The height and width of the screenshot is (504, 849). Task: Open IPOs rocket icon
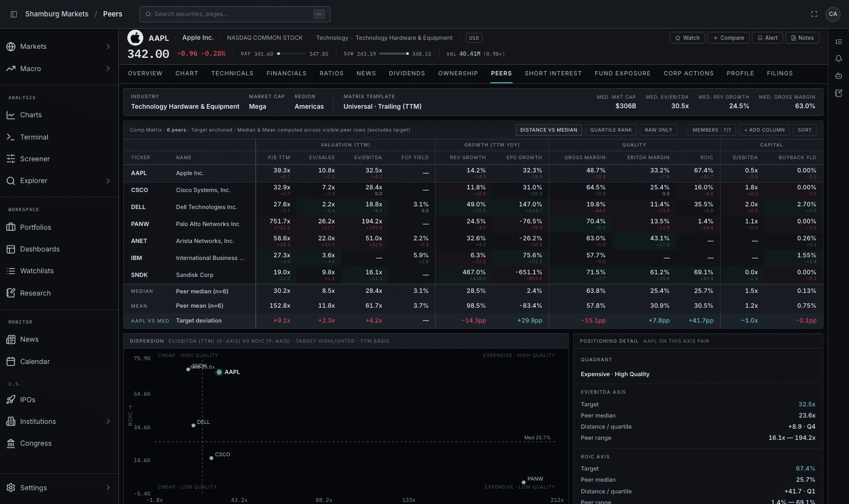(x=11, y=399)
